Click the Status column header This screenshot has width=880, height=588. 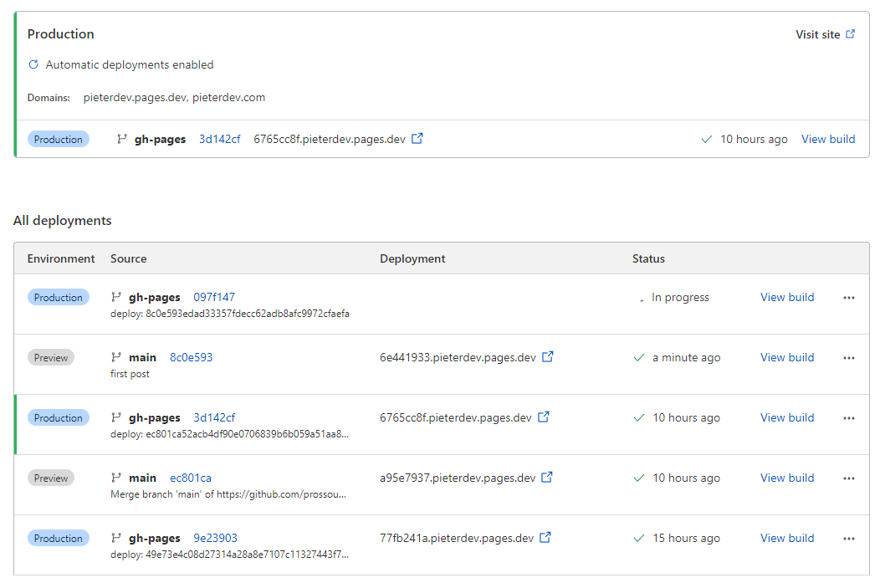648,258
